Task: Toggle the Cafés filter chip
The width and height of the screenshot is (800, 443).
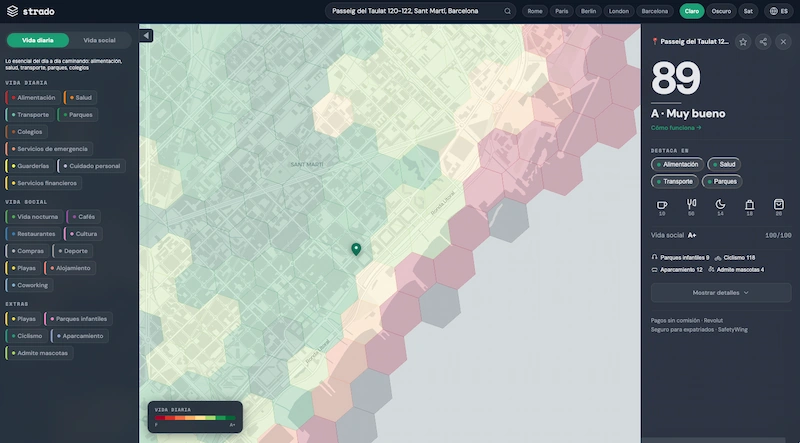Action: (x=84, y=217)
